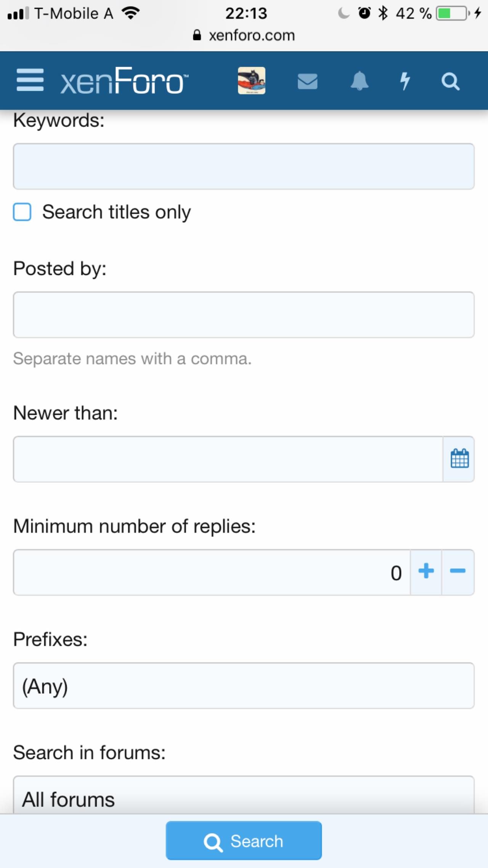Select All forums in forum list

tap(244, 799)
